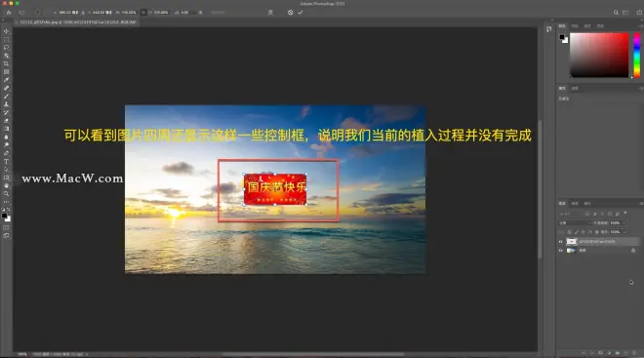This screenshot has width=644, height=358.
Task: Select the open document's title tab
Action: 78,21
